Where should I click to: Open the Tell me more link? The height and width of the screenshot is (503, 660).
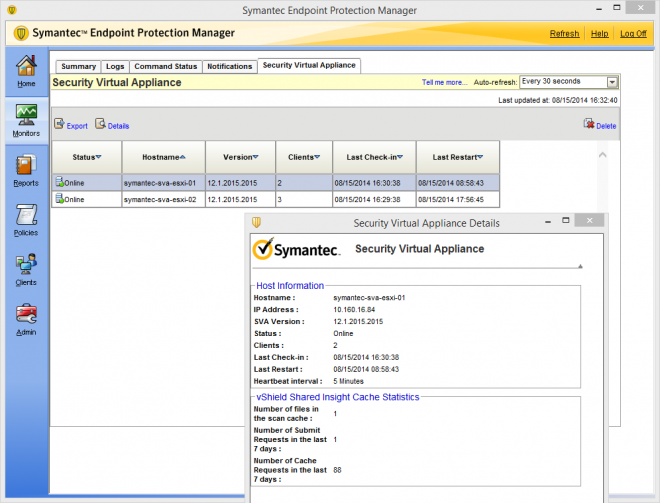coord(444,83)
